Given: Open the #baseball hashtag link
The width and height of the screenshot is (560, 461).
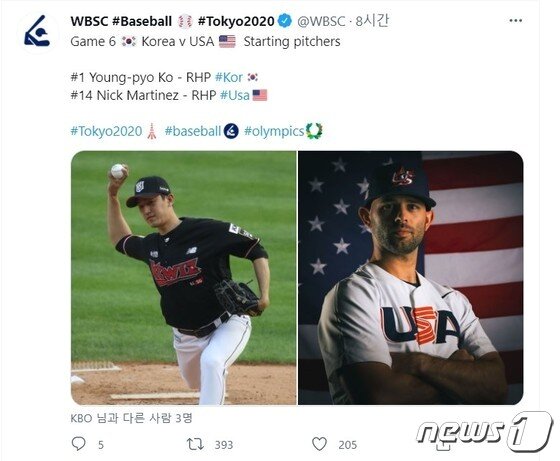Looking at the screenshot, I should [x=192, y=131].
